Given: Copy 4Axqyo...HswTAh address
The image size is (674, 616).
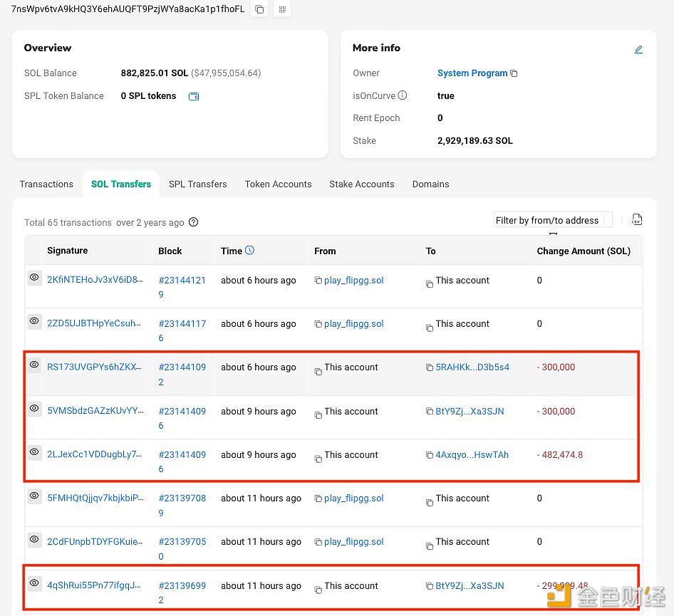Looking at the screenshot, I should pos(430,455).
